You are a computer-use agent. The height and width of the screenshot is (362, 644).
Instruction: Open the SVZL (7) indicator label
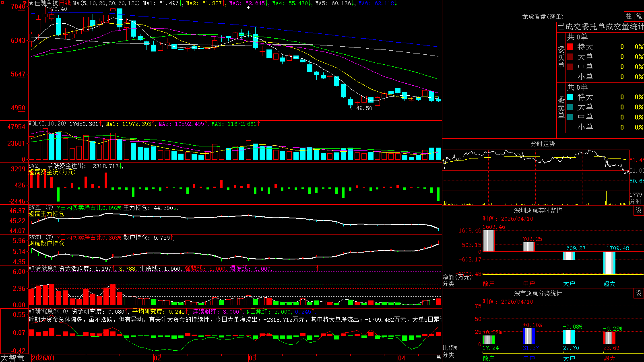click(41, 208)
